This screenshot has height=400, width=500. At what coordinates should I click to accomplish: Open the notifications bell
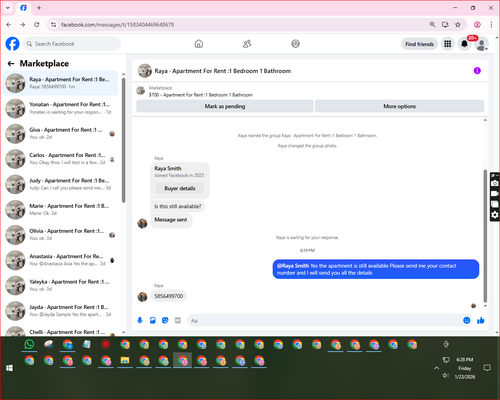pyautogui.click(x=464, y=44)
